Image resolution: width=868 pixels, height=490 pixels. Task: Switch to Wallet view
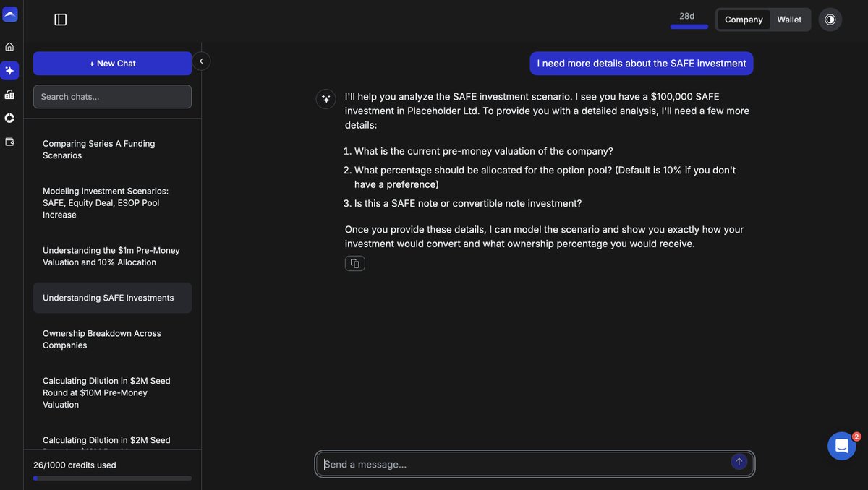point(789,20)
